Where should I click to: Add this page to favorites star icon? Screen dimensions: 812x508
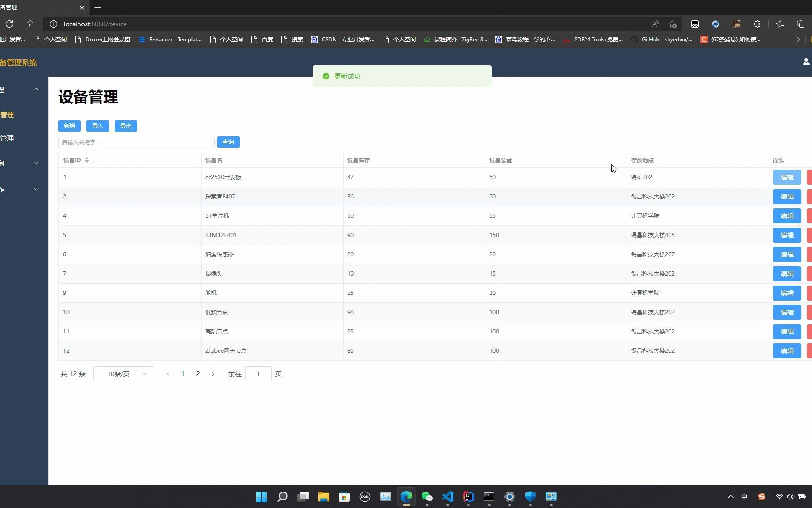pos(672,24)
